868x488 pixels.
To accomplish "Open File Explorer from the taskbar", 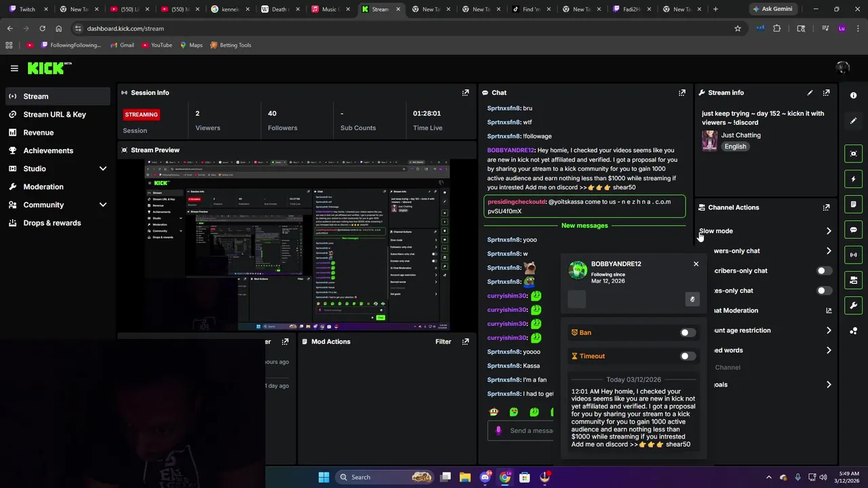I will [x=465, y=477].
